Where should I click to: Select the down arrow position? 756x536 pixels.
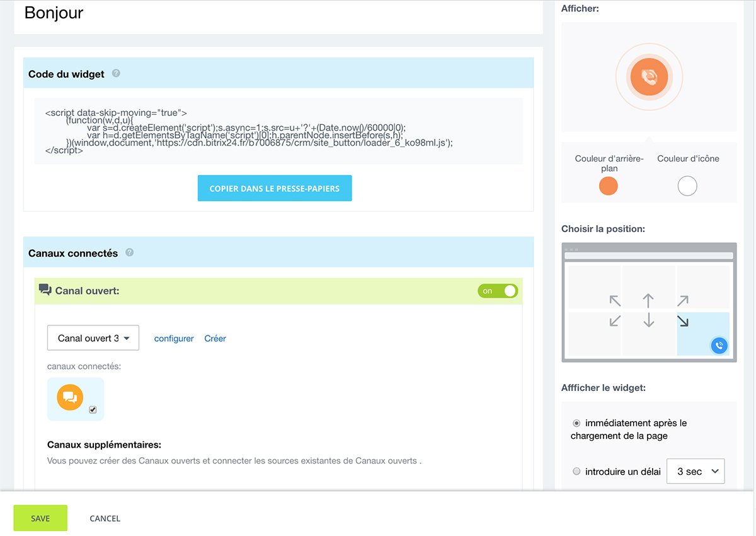(x=648, y=321)
